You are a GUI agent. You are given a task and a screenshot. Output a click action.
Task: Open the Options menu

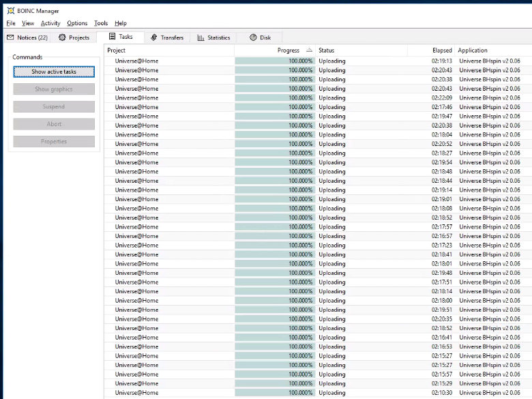tap(77, 23)
